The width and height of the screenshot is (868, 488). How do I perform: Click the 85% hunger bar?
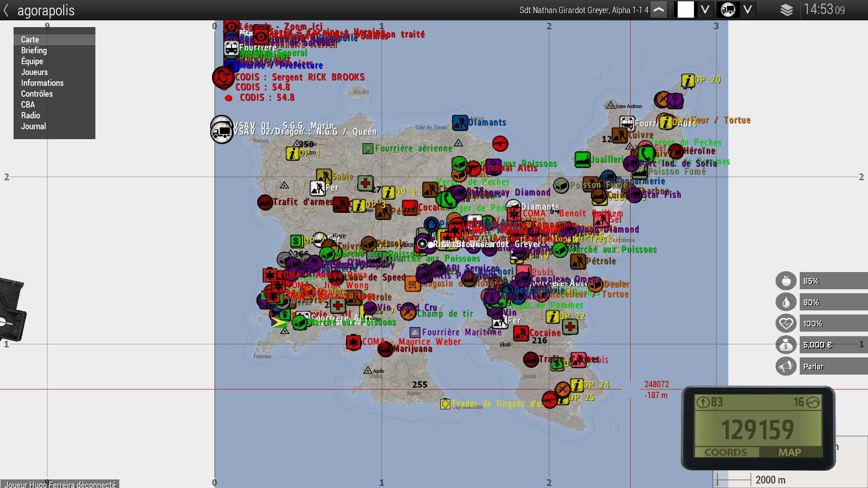[x=834, y=281]
